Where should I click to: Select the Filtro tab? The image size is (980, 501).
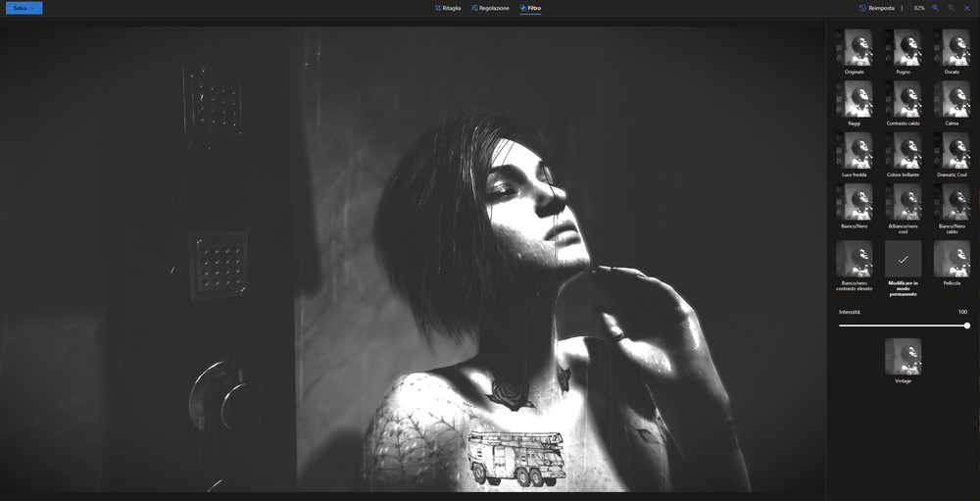(x=530, y=8)
